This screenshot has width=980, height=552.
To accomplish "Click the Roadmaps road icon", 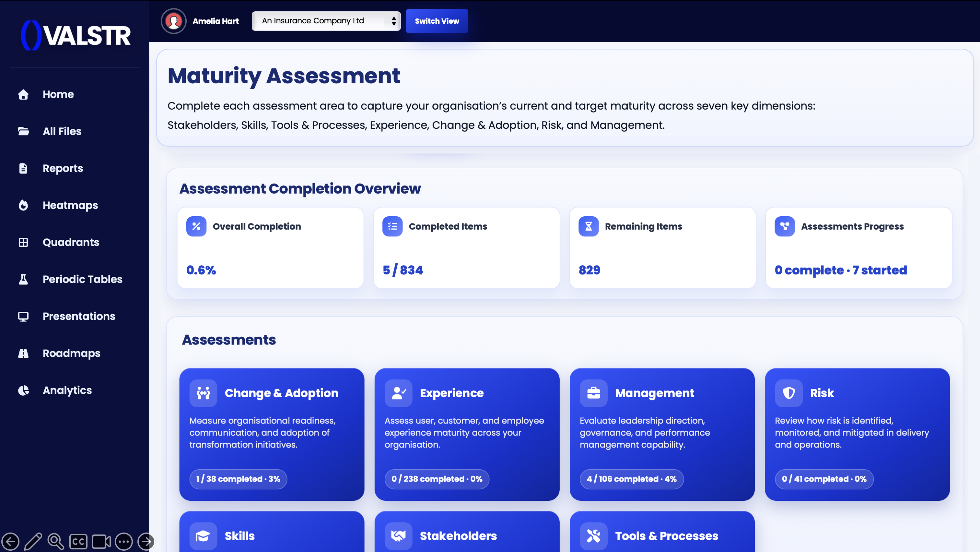I will [23, 353].
